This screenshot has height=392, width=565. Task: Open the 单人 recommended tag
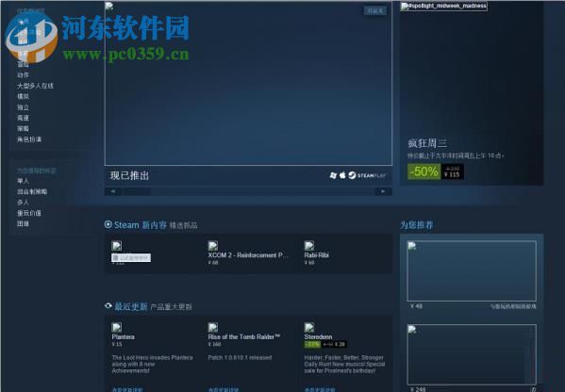[23, 181]
